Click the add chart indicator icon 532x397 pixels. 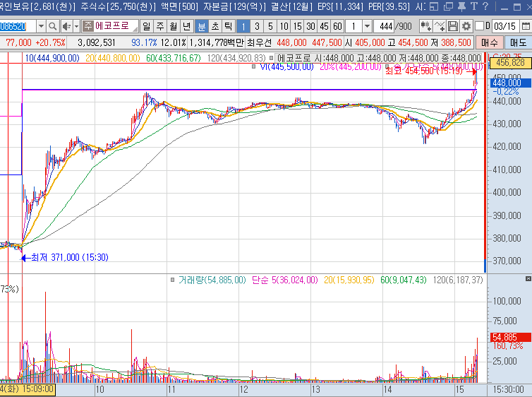[425, 26]
